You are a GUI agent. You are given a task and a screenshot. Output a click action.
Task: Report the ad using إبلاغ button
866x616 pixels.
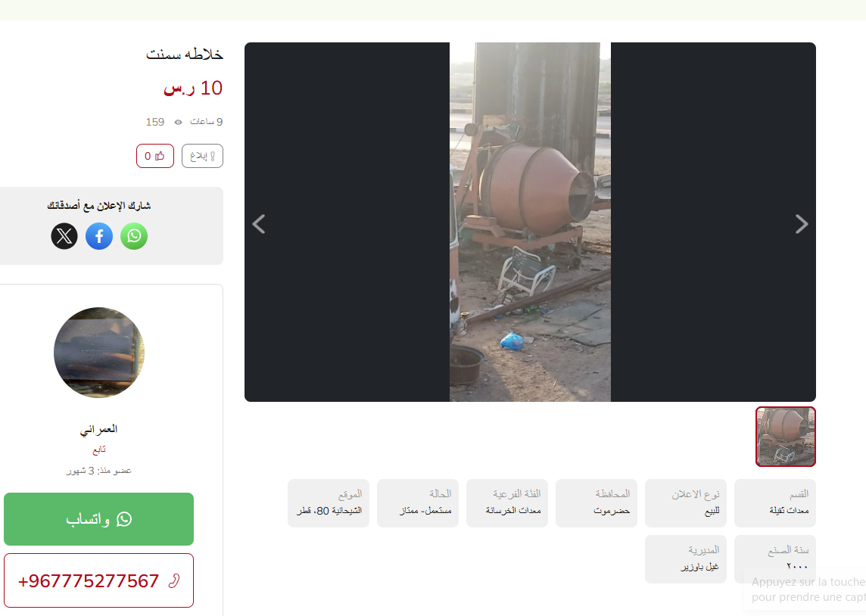(x=203, y=156)
